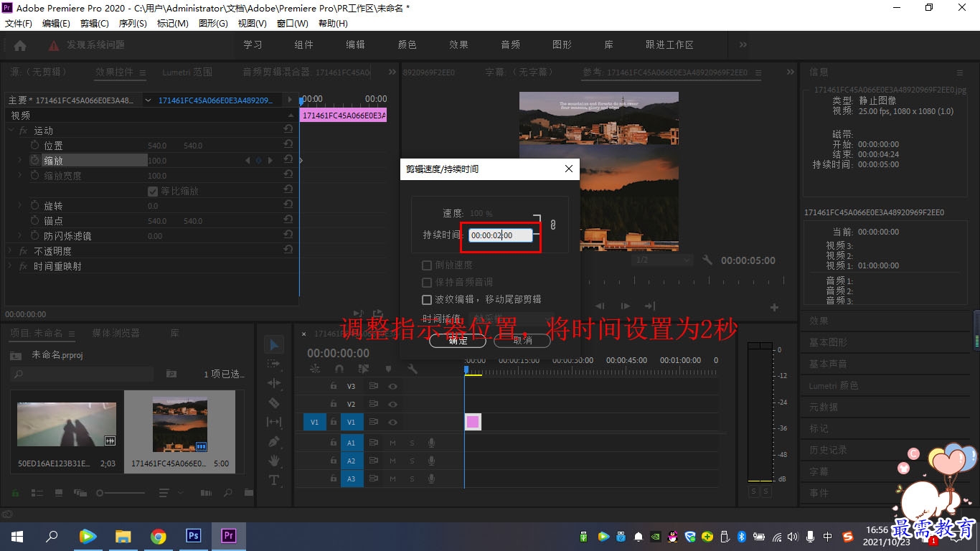Image resolution: width=980 pixels, height=551 pixels.
Task: Confirm with the 确定 button
Action: coord(458,341)
